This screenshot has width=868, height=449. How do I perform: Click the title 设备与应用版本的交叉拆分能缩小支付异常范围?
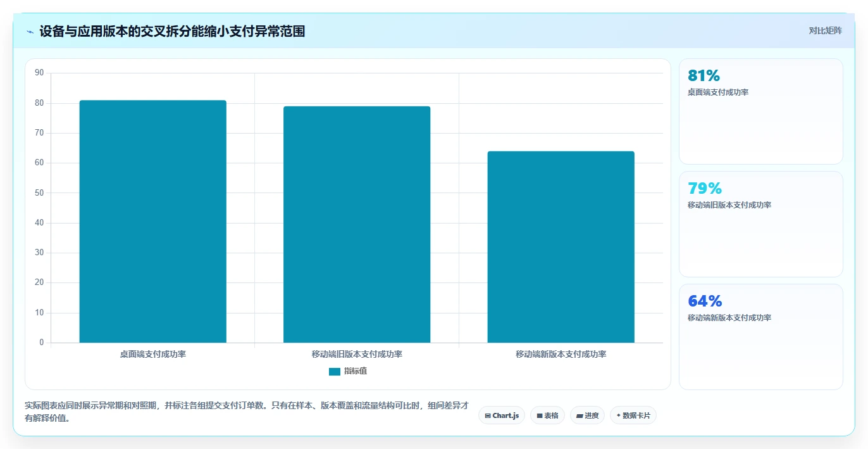[x=172, y=31]
